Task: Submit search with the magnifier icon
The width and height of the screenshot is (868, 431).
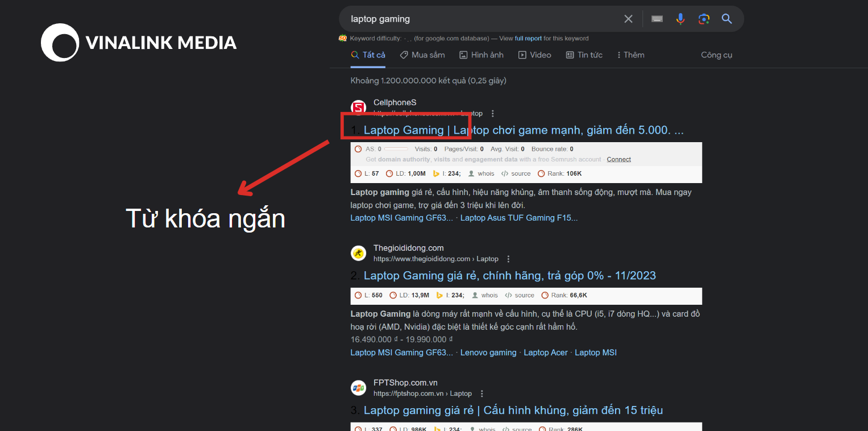Action: point(727,19)
